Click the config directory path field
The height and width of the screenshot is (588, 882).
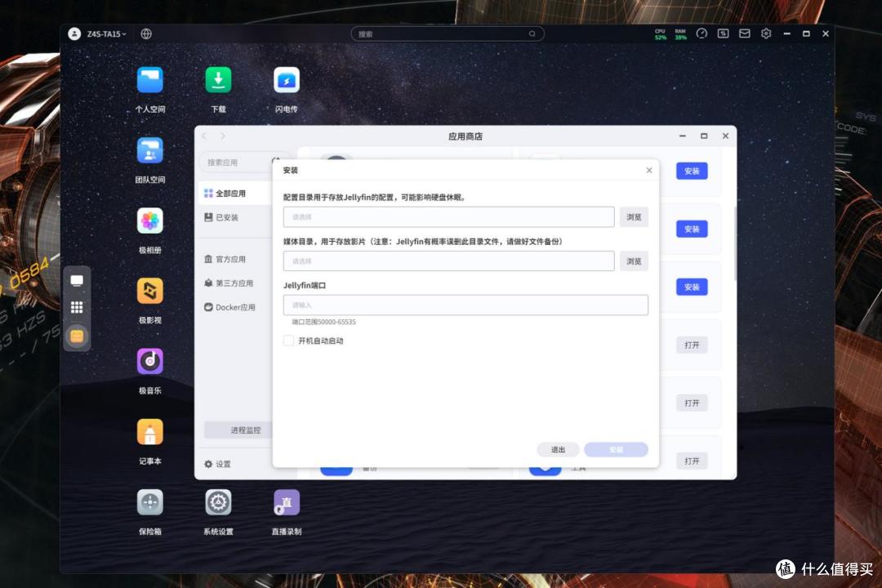[448, 217]
